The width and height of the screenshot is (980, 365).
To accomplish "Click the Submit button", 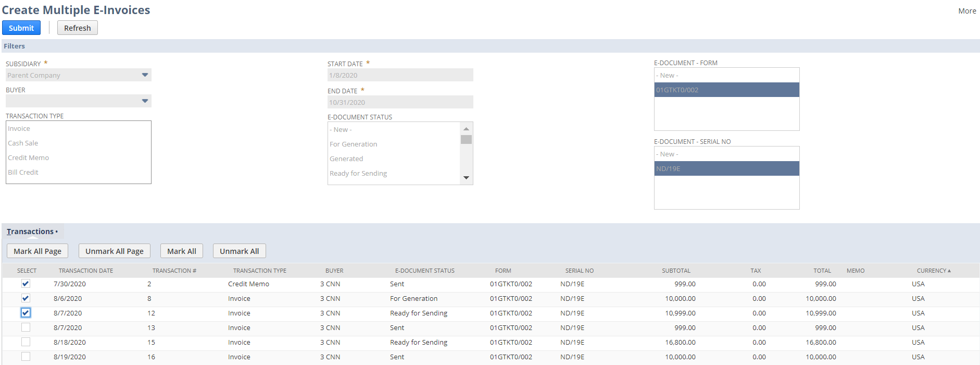I will pos(21,28).
